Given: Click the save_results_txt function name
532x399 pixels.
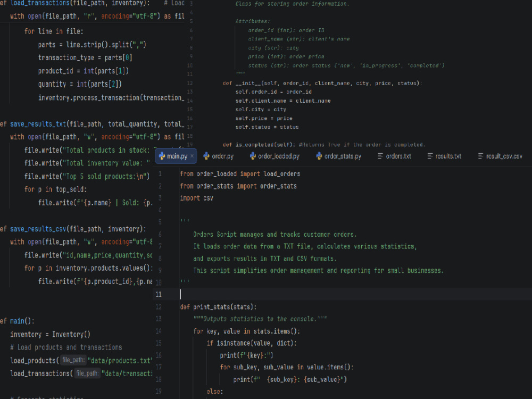Looking at the screenshot, I should click(x=38, y=124).
